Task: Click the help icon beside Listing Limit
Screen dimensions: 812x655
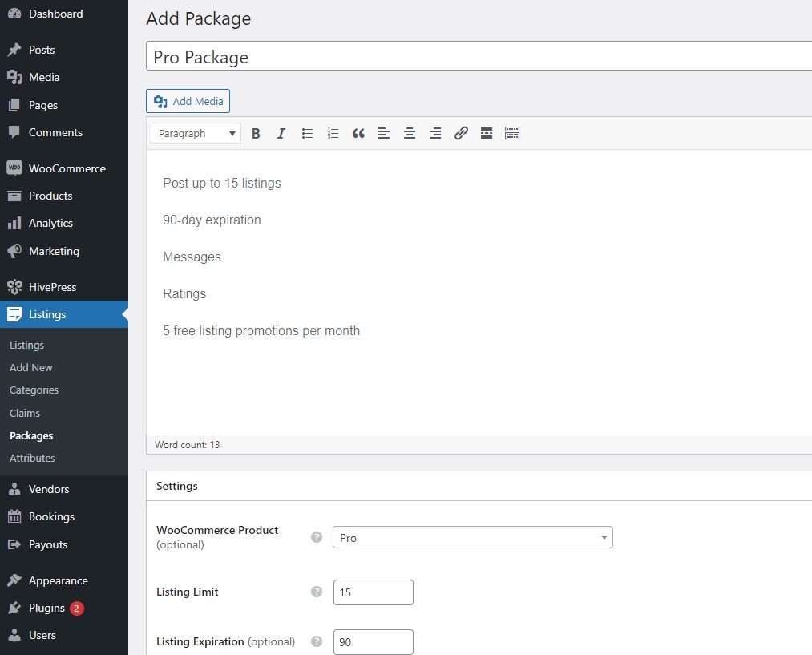Action: tap(316, 592)
